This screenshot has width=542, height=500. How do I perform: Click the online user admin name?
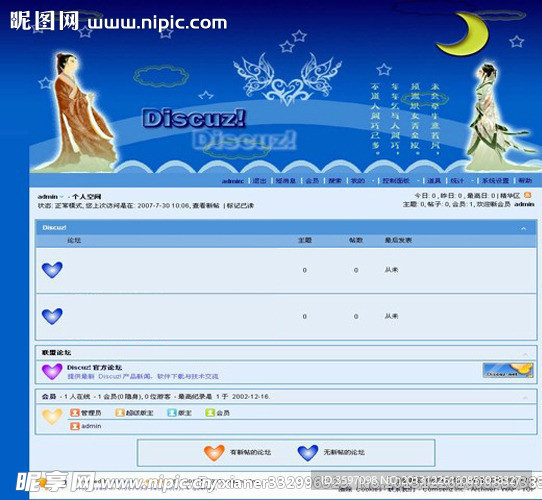click(91, 426)
